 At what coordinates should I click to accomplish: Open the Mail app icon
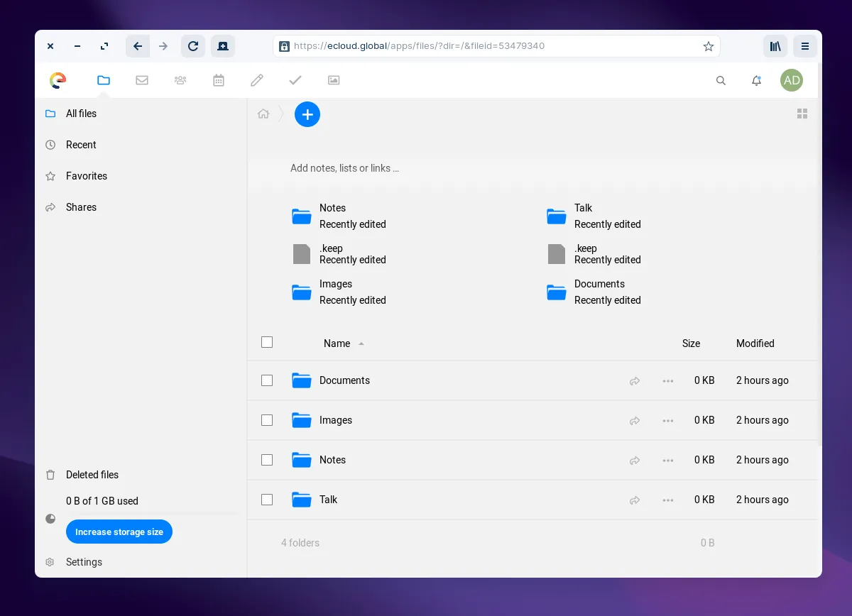142,80
